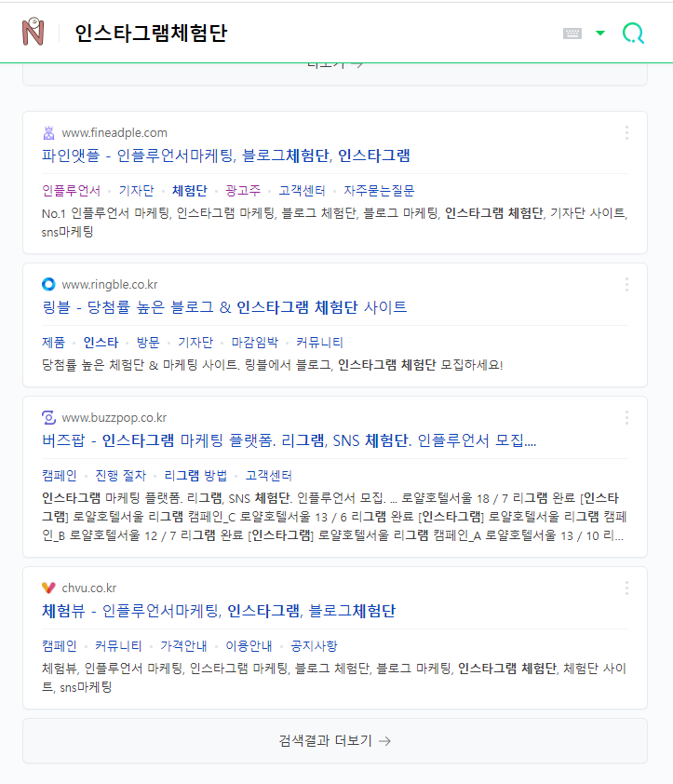673x784 pixels.
Task: Open the on-screen keyboard icon
Action: 572,34
